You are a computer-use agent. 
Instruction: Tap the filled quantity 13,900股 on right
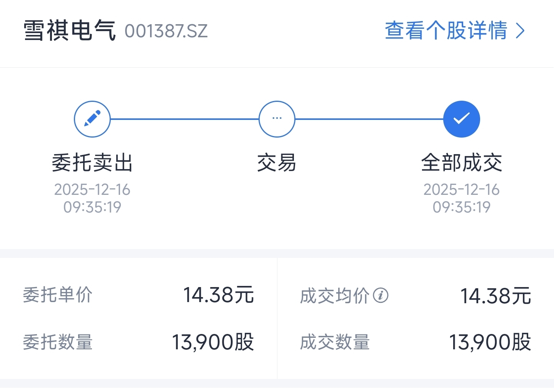pos(490,342)
